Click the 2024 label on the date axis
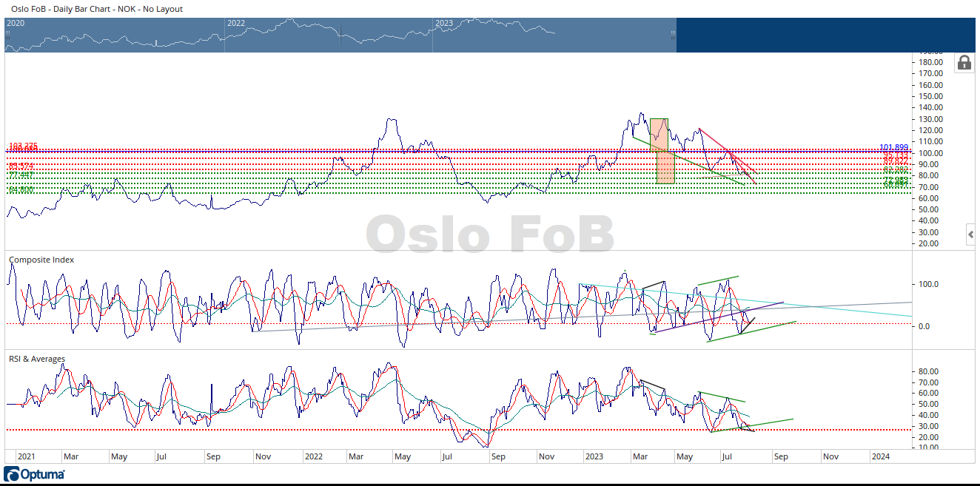The width and height of the screenshot is (980, 486). (881, 456)
